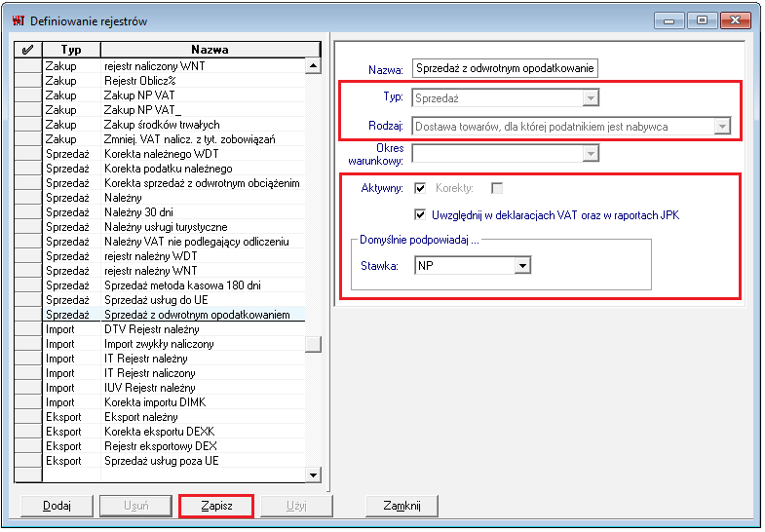Toggle Uwzględnij w deklaracjach VAT checkbox
The height and width of the screenshot is (532, 765).
click(x=420, y=215)
